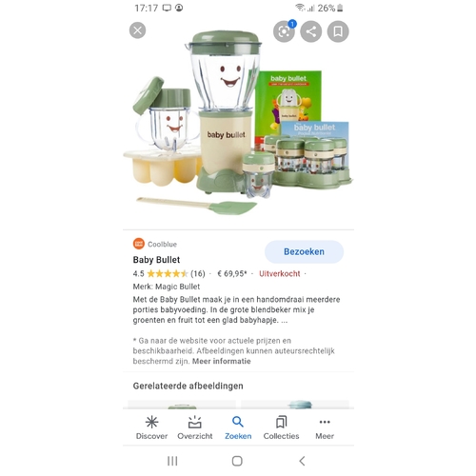Select the Zoeken tab

[238, 427]
